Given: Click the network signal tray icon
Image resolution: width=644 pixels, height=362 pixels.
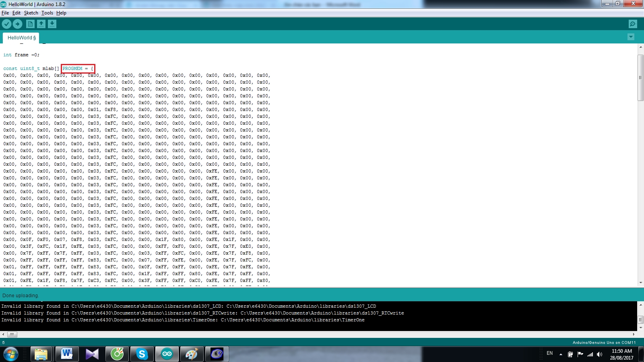Looking at the screenshot, I should tap(590, 354).
